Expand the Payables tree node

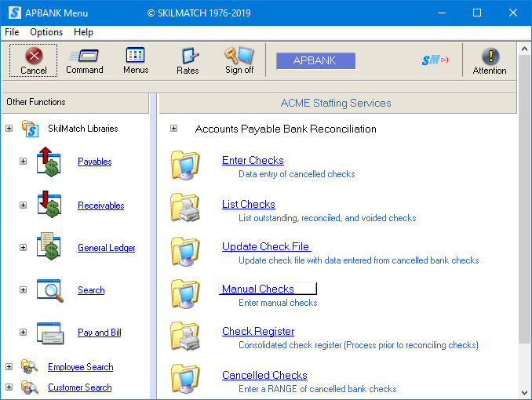pos(23,161)
